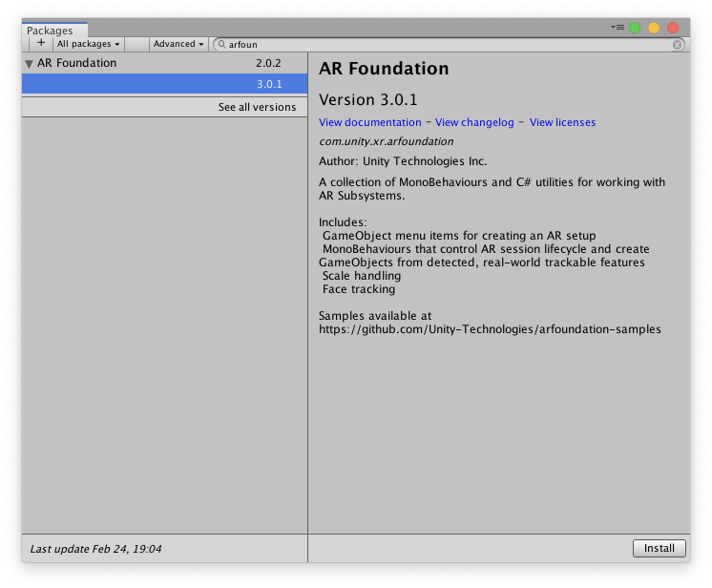Viewport: 712px width, 588px height.
Task: Open the View licenses link
Action: (562, 122)
